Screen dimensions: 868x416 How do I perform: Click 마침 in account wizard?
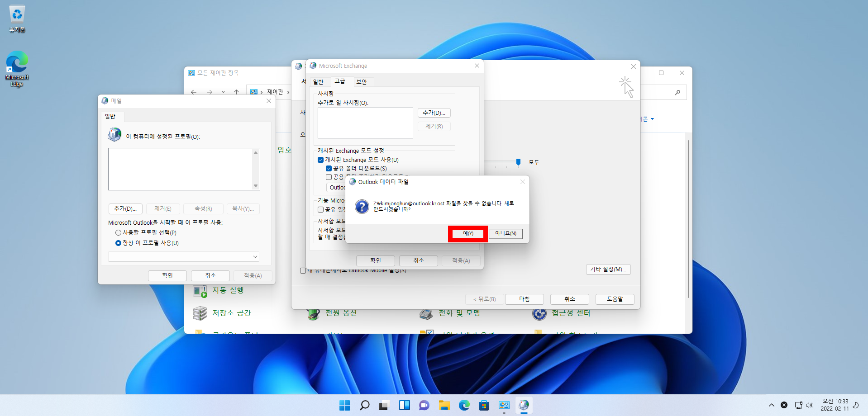tap(525, 299)
